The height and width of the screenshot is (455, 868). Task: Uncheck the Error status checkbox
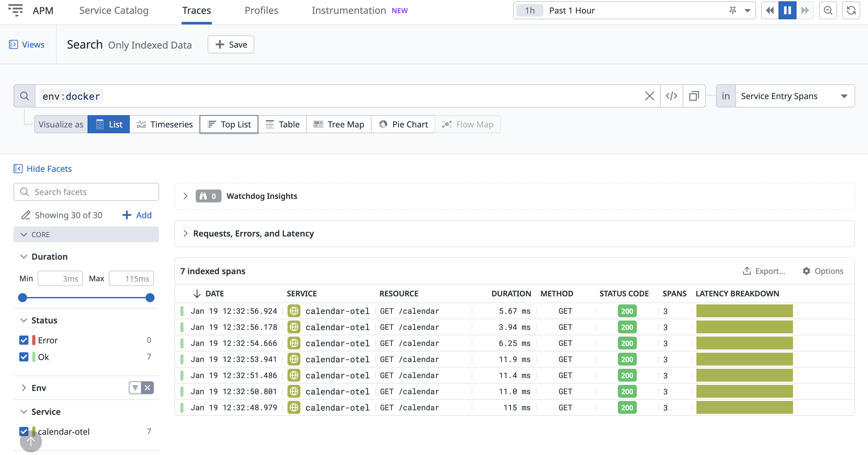[24, 340]
